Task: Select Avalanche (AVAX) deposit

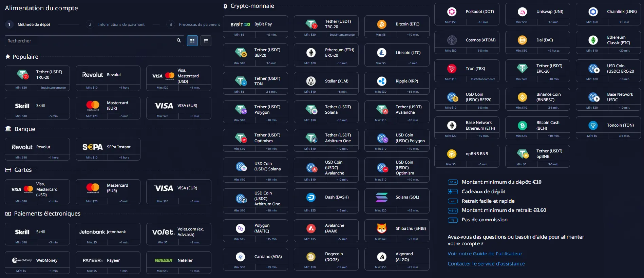Action: (x=326, y=231)
